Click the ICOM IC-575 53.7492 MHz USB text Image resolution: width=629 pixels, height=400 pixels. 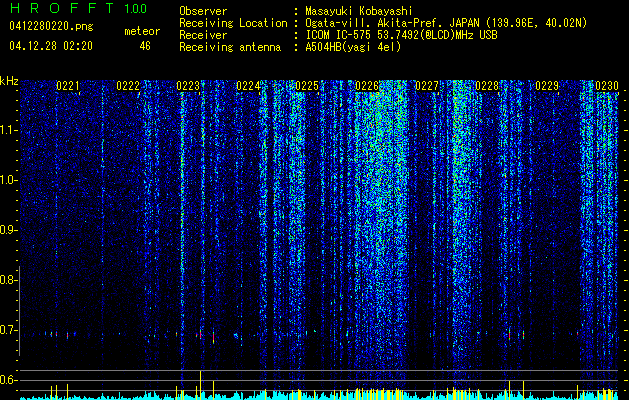401,35
